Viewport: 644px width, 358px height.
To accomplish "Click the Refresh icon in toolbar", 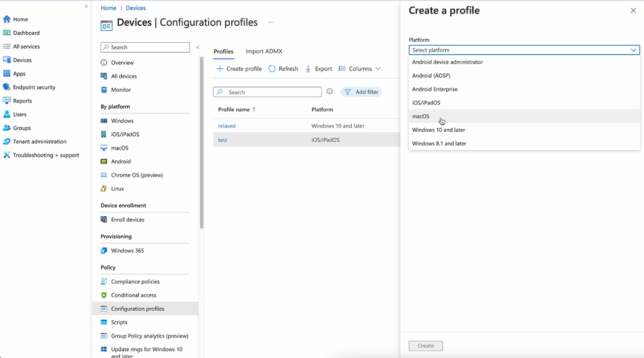I will click(272, 69).
